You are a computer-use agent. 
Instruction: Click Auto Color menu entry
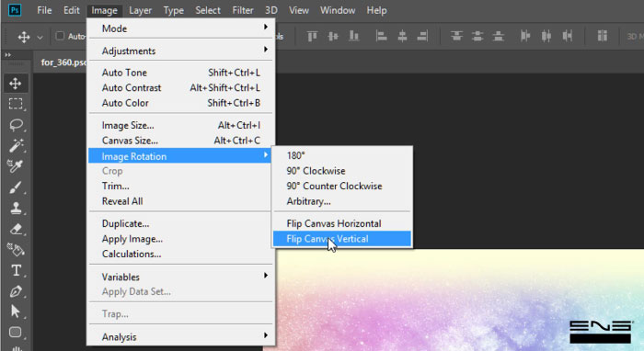(180, 103)
